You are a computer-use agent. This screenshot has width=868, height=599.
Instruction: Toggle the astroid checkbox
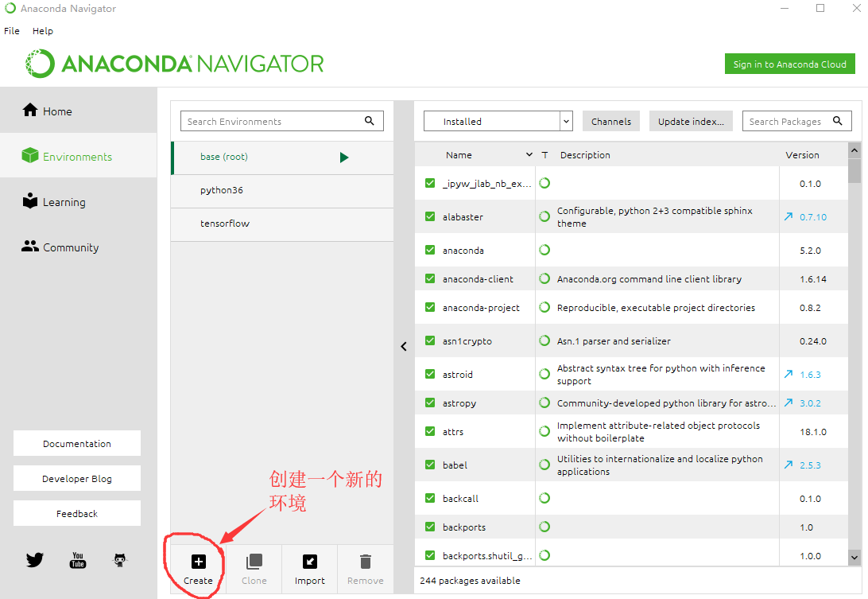click(x=430, y=374)
